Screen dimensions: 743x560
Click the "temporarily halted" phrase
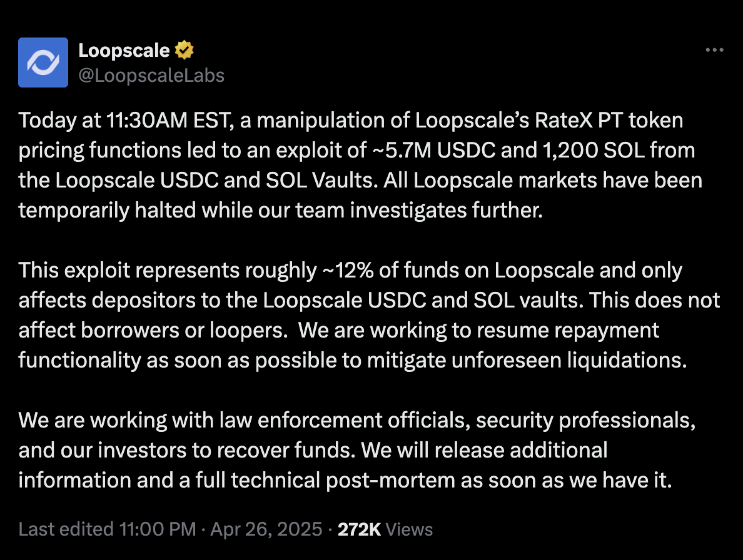click(106, 211)
